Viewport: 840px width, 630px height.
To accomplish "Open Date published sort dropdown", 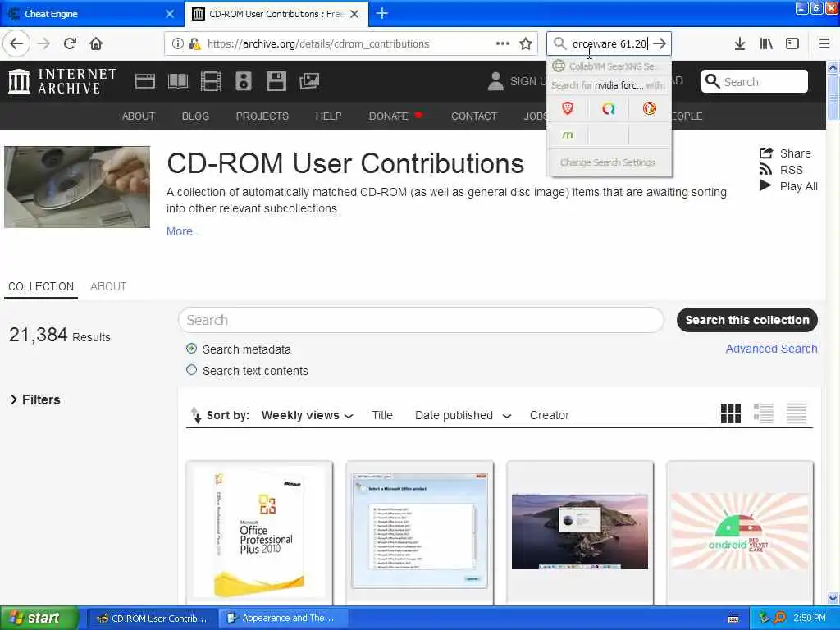I will pos(463,415).
